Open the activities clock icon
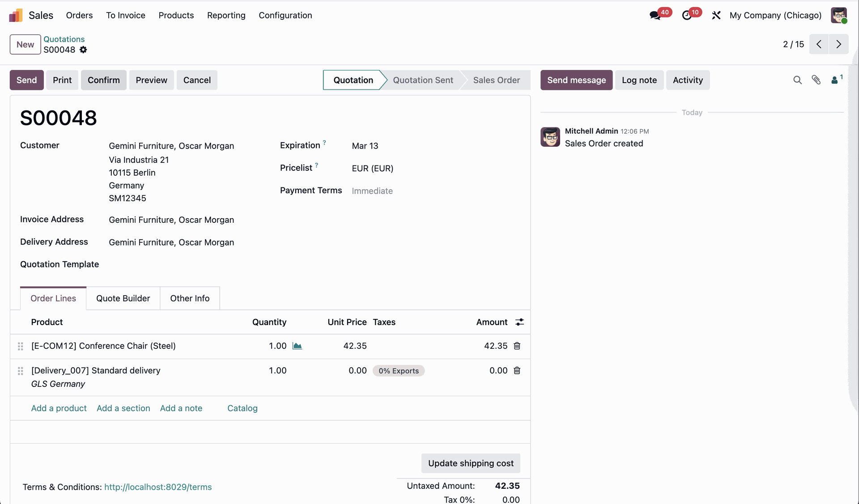The width and height of the screenshot is (859, 504). [x=687, y=16]
